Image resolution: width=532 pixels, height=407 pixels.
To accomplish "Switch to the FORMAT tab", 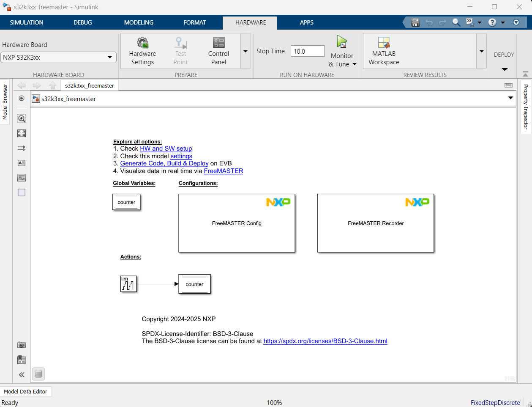I will point(195,22).
